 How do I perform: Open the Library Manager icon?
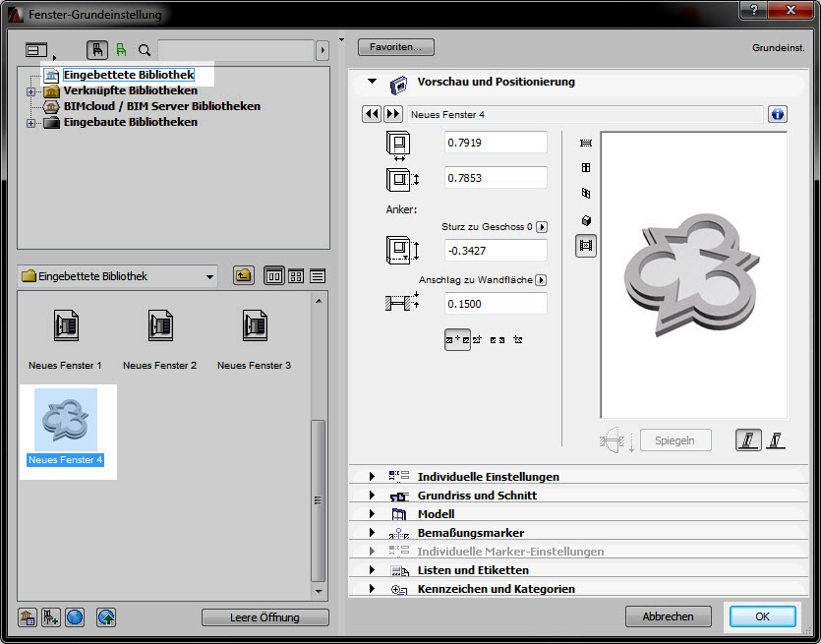tap(28, 617)
